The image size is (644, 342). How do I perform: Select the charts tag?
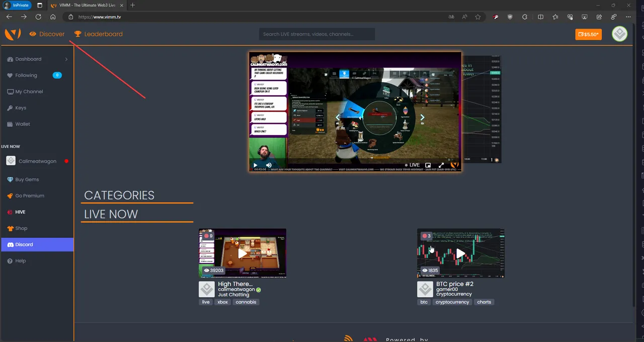pos(484,302)
